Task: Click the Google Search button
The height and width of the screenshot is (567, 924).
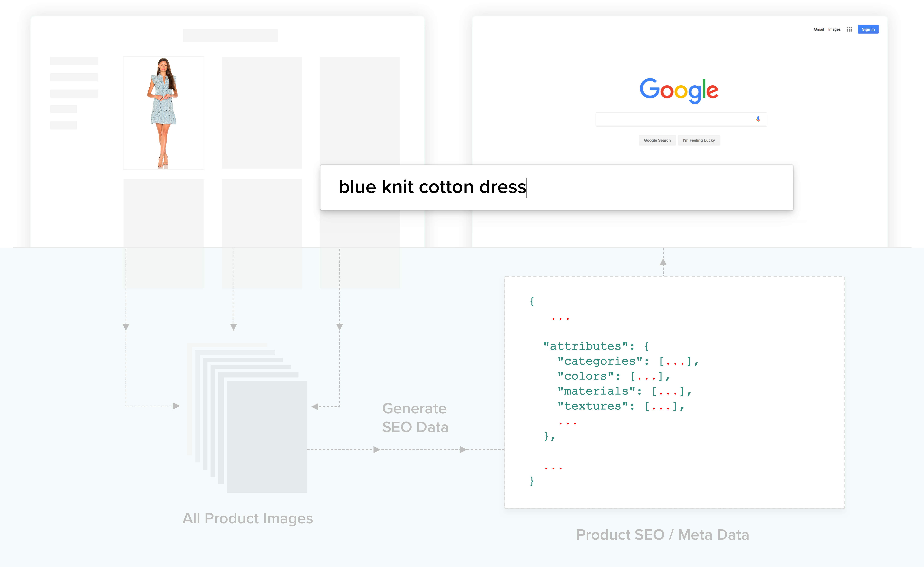Action: 657,140
